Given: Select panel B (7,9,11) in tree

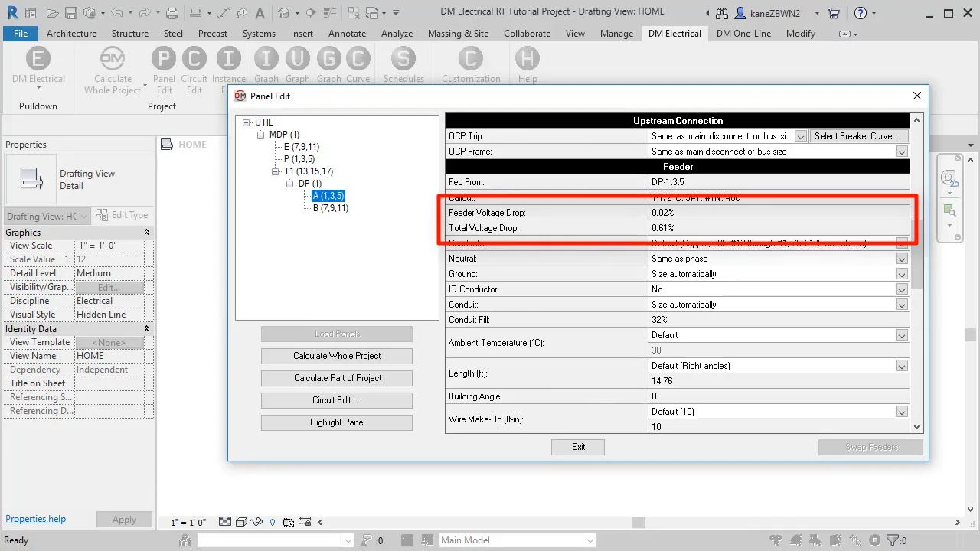Looking at the screenshot, I should [x=330, y=208].
